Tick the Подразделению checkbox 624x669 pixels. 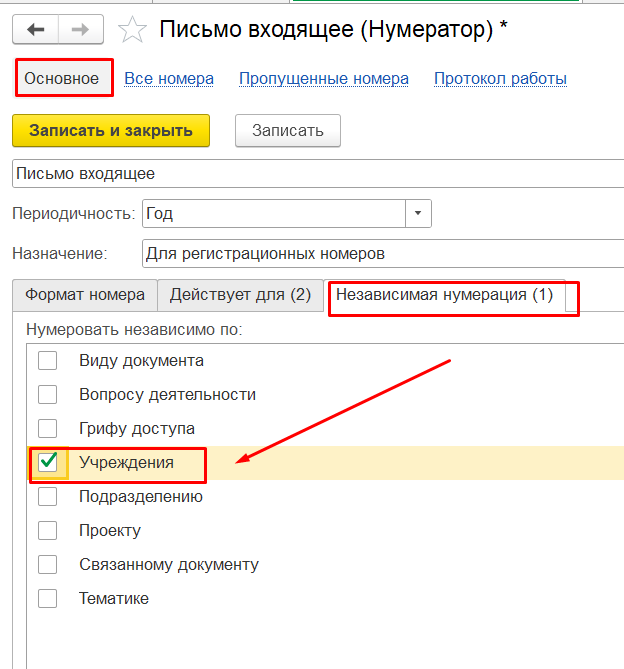(47, 496)
